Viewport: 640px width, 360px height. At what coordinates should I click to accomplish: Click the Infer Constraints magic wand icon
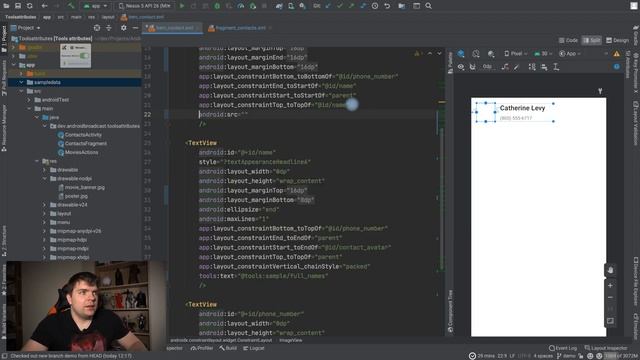[517, 67]
